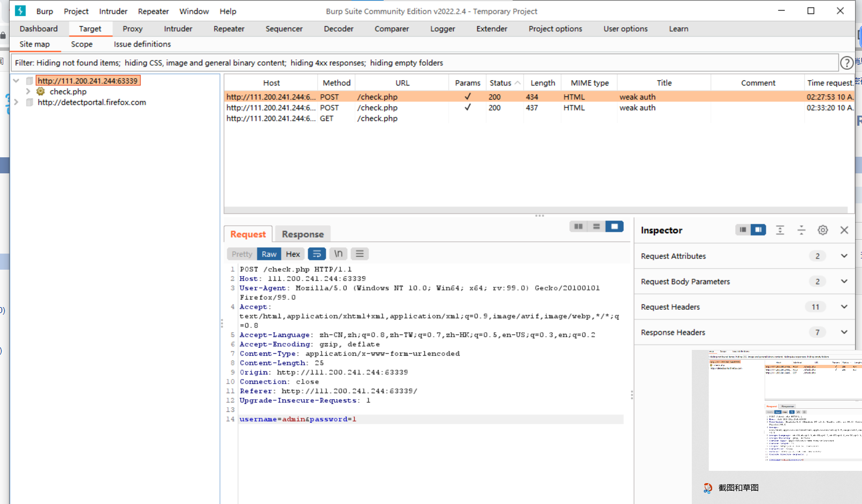This screenshot has width=862, height=504.
Task: Open the Snip & Sketch screenshot thumbnail
Action: click(x=785, y=410)
